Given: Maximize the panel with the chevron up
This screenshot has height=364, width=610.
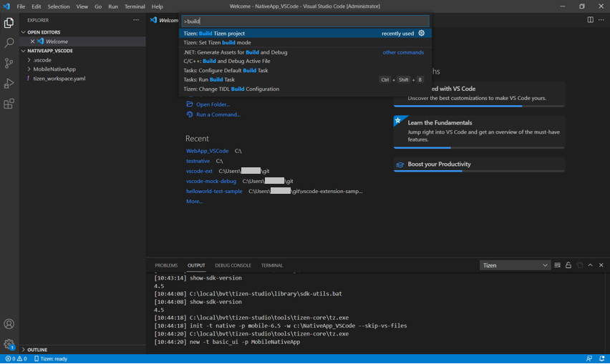Looking at the screenshot, I should pos(590,265).
